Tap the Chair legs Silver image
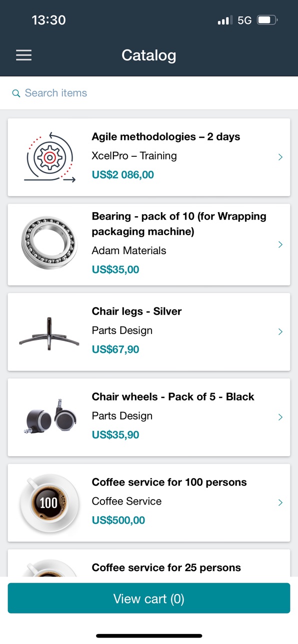Viewport: 298px width, 644px height. (x=49, y=332)
